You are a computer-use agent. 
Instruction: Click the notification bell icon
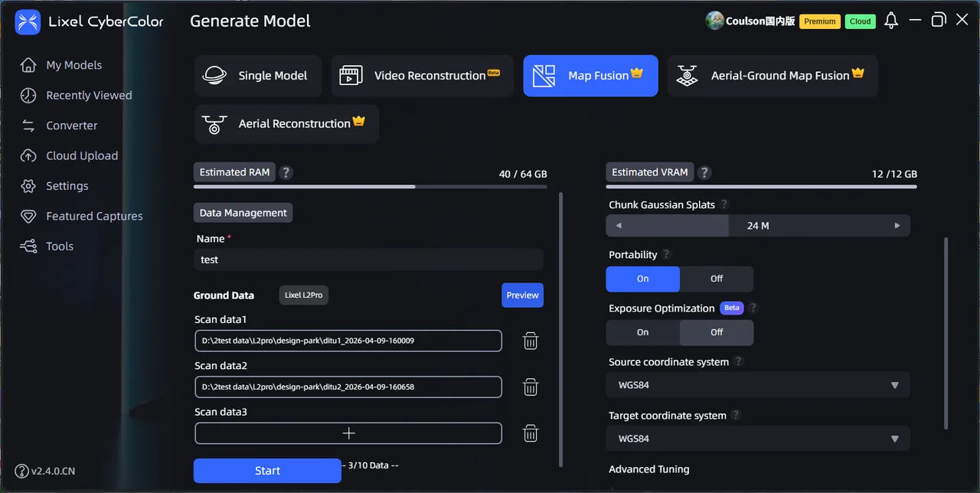click(x=891, y=21)
